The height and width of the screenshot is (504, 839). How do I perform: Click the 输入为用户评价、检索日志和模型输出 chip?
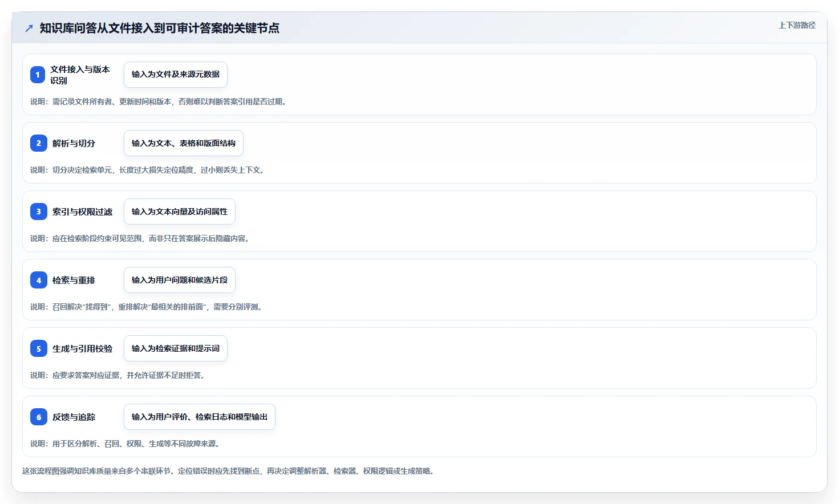(x=200, y=417)
